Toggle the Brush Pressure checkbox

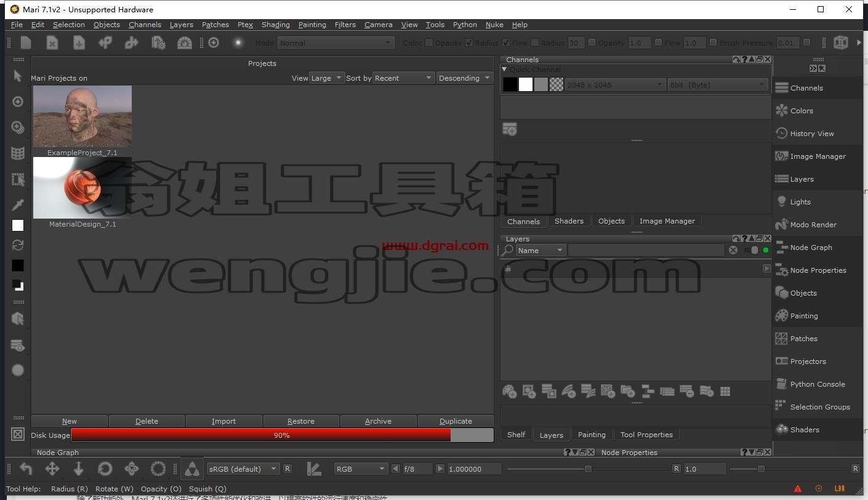[713, 42]
